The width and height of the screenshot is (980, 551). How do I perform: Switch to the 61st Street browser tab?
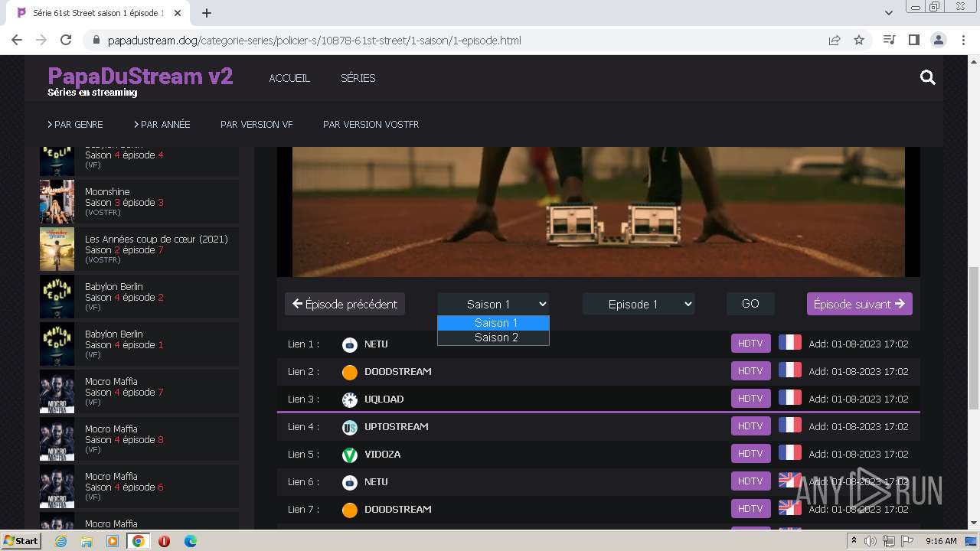point(98,13)
